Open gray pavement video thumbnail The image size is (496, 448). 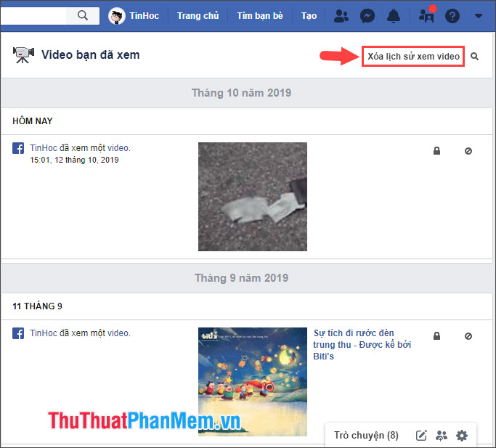tap(253, 197)
